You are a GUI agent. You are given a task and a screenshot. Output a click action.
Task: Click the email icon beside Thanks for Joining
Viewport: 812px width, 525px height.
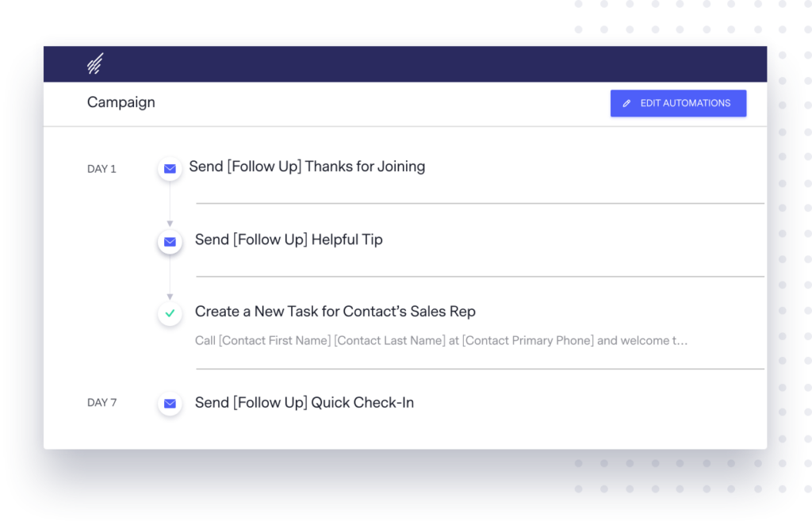(x=170, y=168)
